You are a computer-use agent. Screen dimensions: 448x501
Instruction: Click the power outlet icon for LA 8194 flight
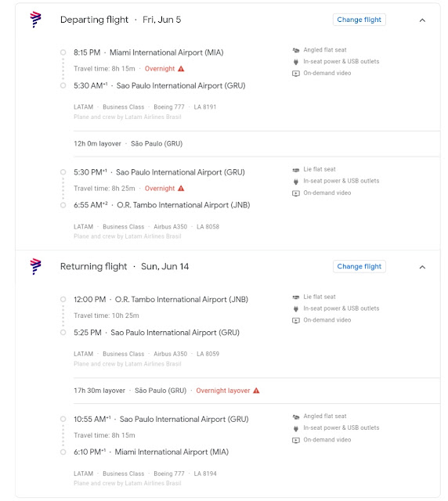pos(296,428)
